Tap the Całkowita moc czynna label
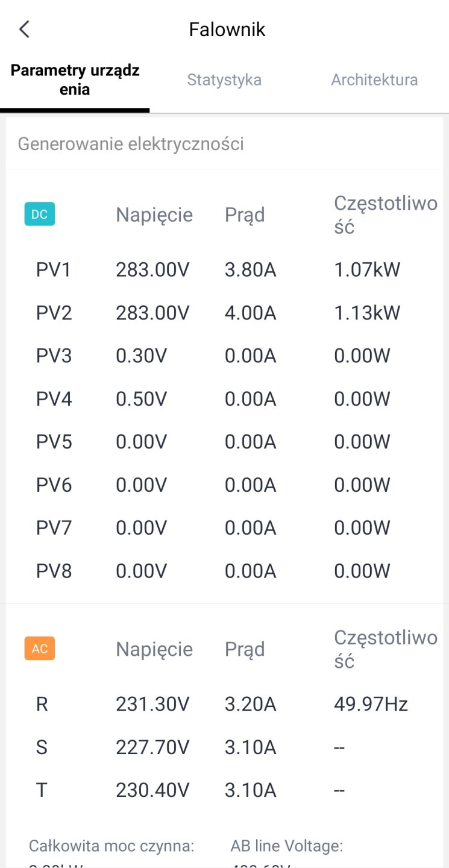 point(111,846)
